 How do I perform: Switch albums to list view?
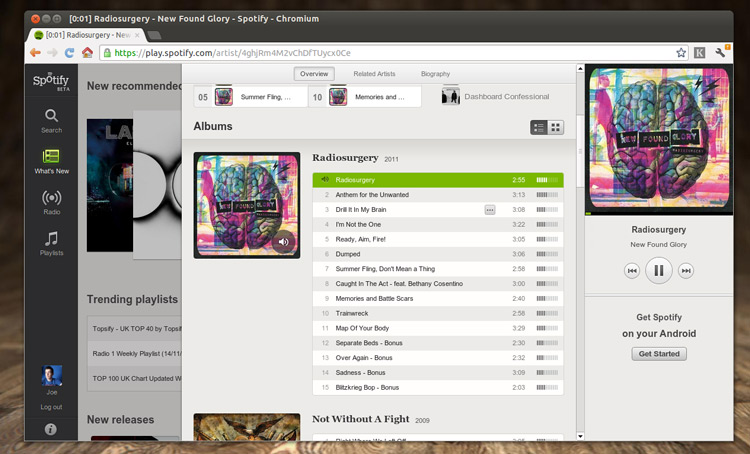539,127
